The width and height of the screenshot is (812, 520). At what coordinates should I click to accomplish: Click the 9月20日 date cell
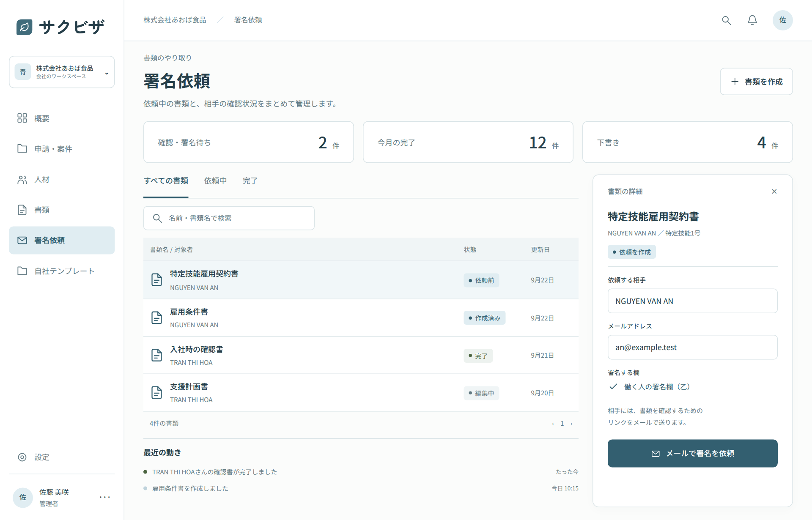click(x=542, y=393)
